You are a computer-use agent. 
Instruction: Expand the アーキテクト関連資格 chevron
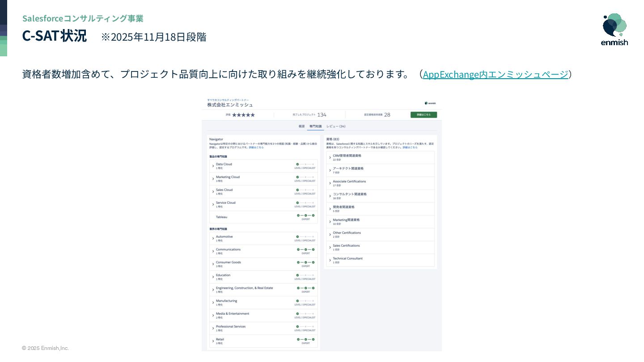pos(330,170)
